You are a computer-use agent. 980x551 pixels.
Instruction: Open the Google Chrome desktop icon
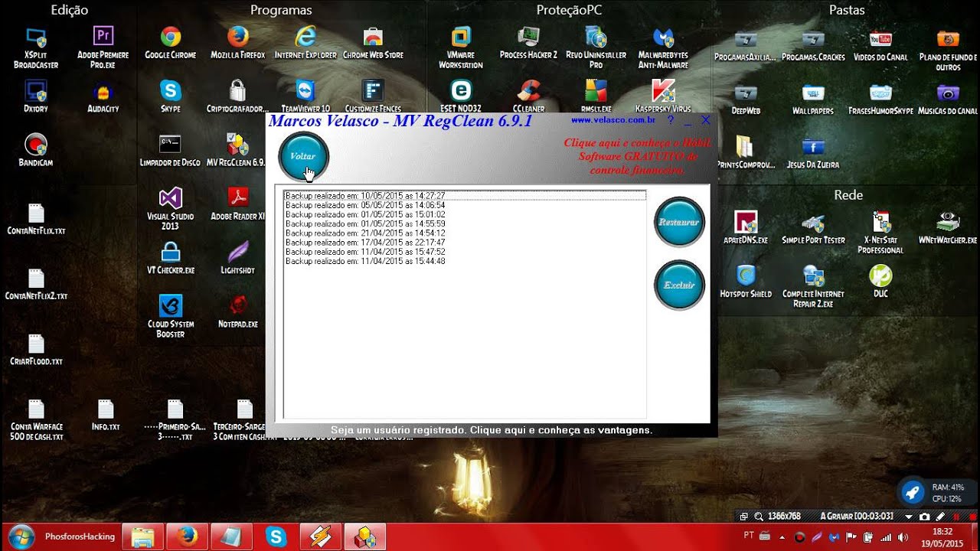pyautogui.click(x=171, y=42)
